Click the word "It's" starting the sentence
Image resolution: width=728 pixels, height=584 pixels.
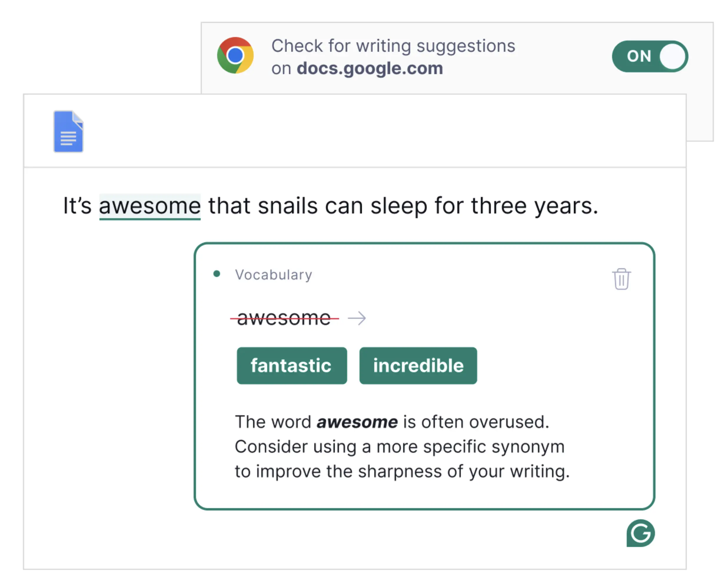tap(77, 206)
